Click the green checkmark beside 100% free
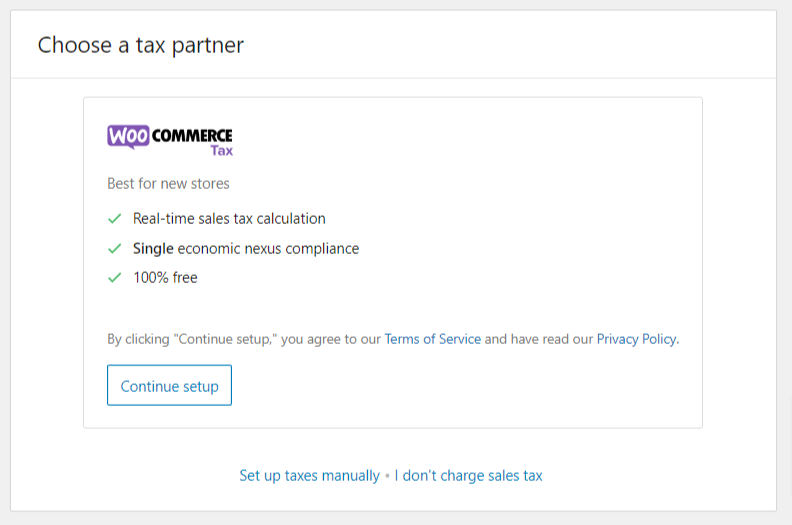The image size is (792, 525). [x=115, y=278]
